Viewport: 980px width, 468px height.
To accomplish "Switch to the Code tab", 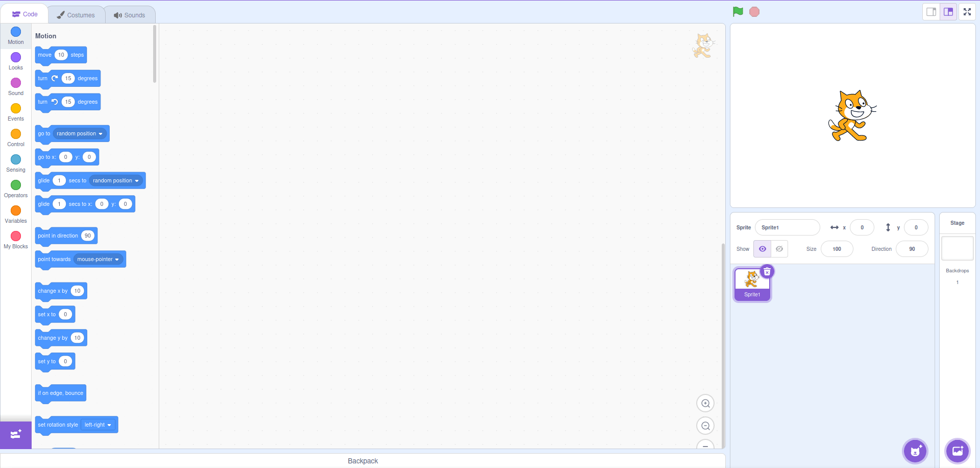I will click(25, 14).
